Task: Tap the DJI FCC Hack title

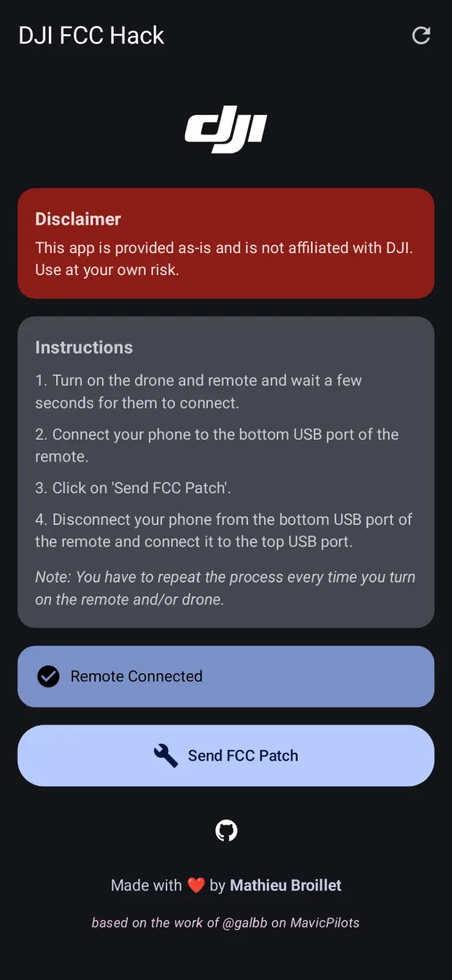Action: click(91, 36)
